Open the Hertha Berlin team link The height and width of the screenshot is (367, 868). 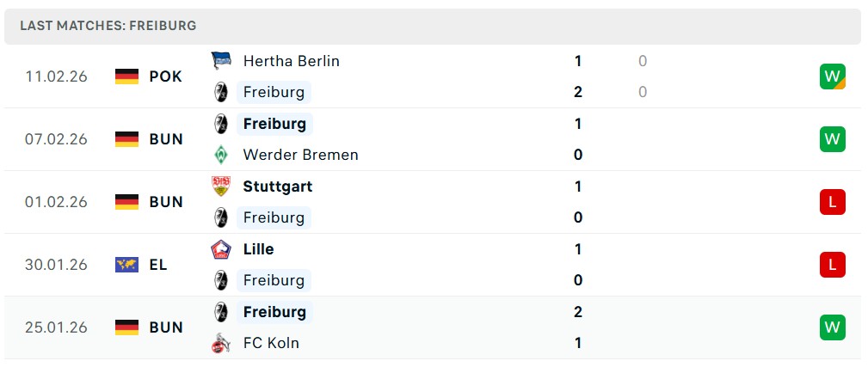(x=291, y=61)
